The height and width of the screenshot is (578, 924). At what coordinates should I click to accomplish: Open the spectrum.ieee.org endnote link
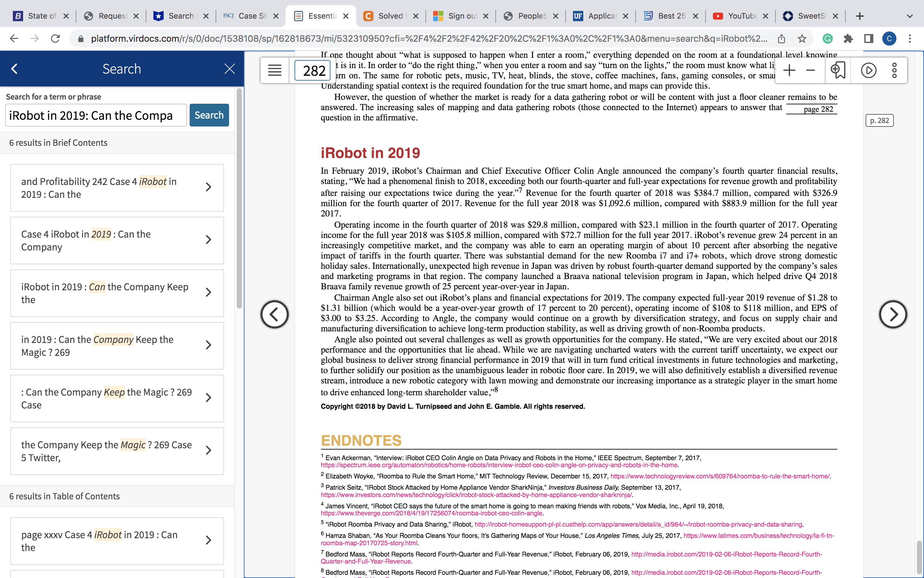(x=500, y=465)
